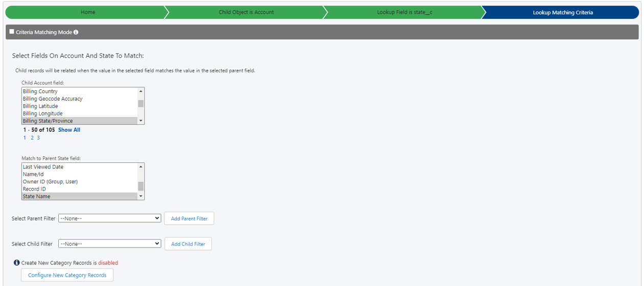This screenshot has height=286, width=644.
Task: Select Name/Id in parent field list
Action: (80, 174)
